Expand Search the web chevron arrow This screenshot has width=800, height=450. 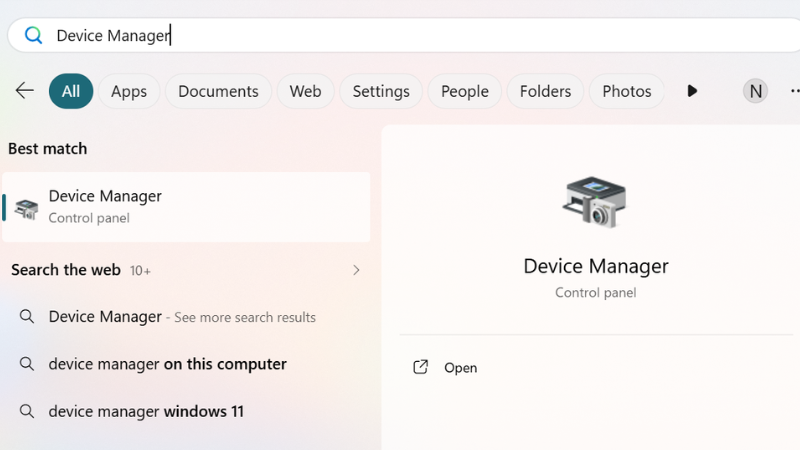(356, 270)
